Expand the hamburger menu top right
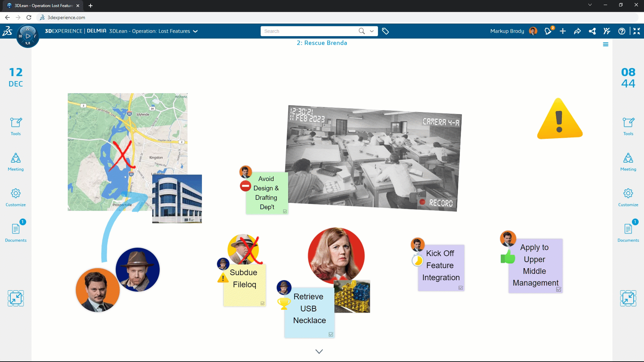The width and height of the screenshot is (644, 362). coord(605,44)
